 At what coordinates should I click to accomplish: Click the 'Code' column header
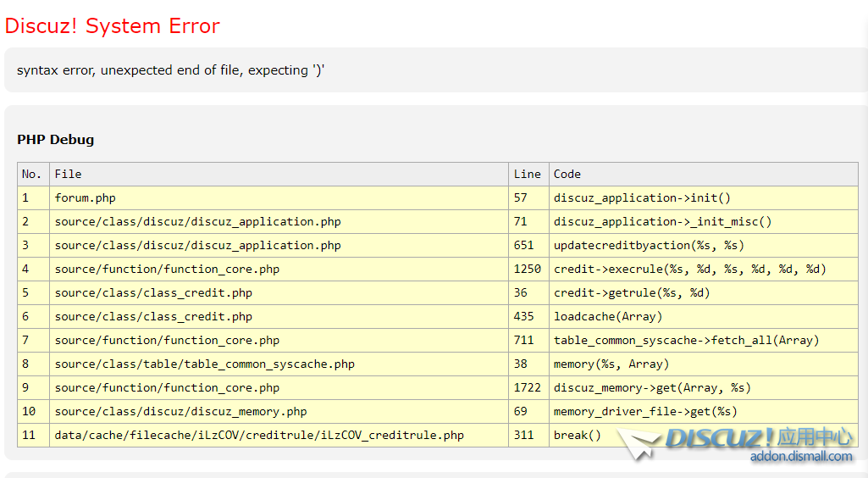point(704,174)
